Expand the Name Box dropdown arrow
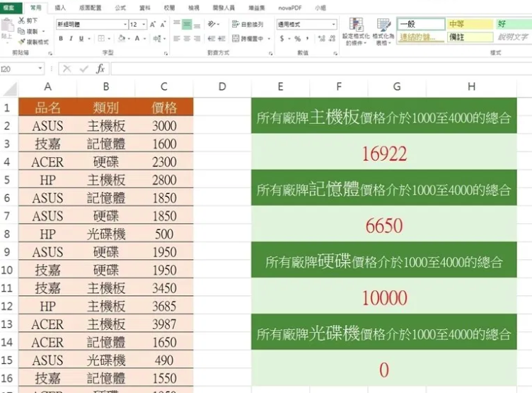Image resolution: width=532 pixels, height=393 pixels. click(40, 69)
